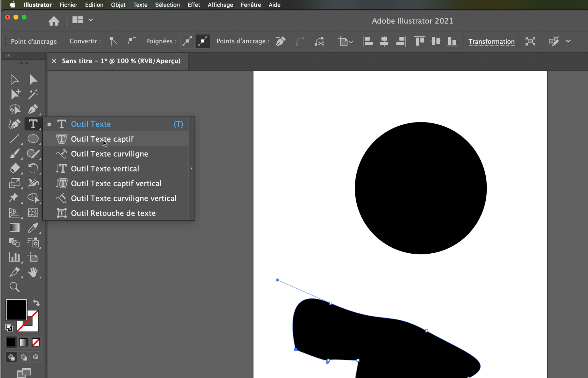Remove selected anchor points
Screen dimensions: 588x378
click(281, 41)
